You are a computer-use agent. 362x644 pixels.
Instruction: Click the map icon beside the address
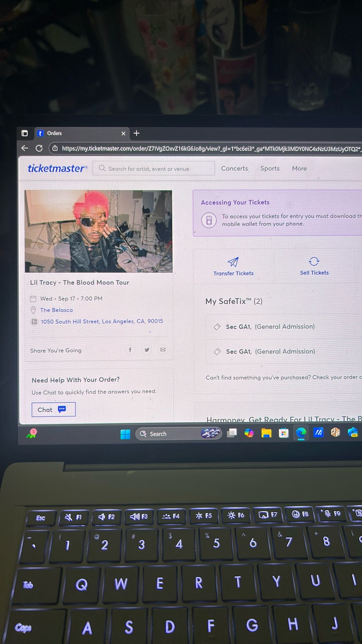click(x=34, y=322)
